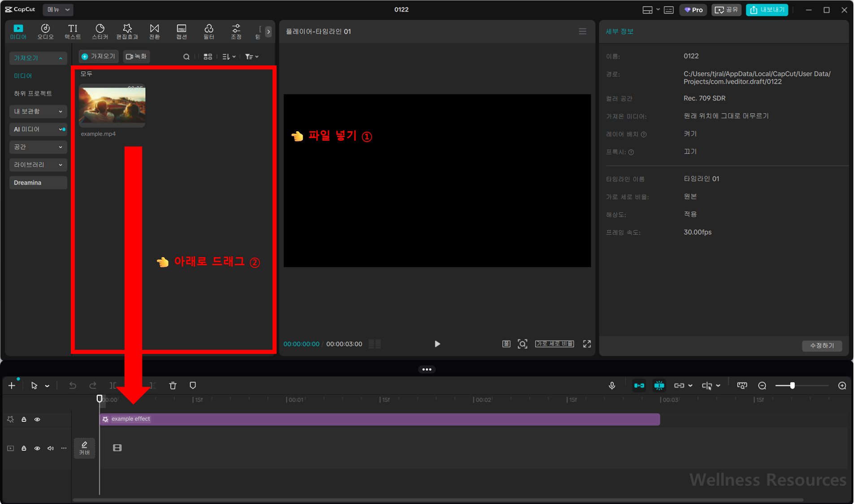Image resolution: width=857 pixels, height=504 pixels.
Task: Toggle main track magnet
Action: click(x=639, y=385)
